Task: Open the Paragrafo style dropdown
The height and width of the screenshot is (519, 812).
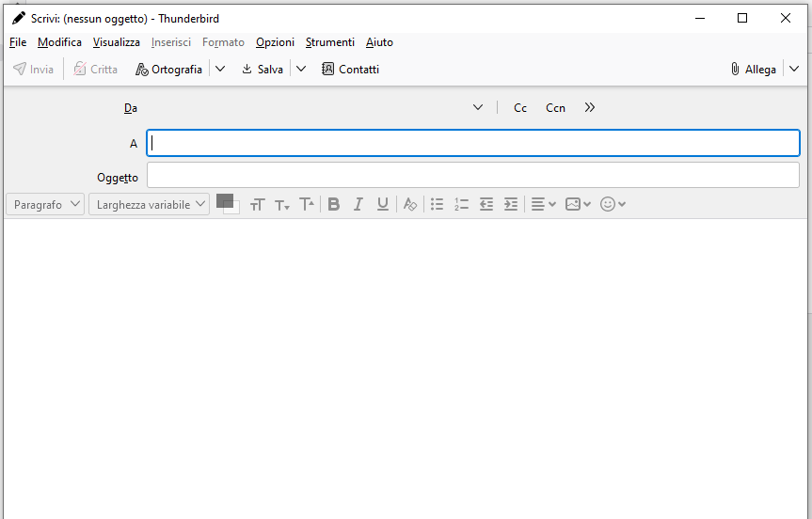Action: (x=45, y=204)
